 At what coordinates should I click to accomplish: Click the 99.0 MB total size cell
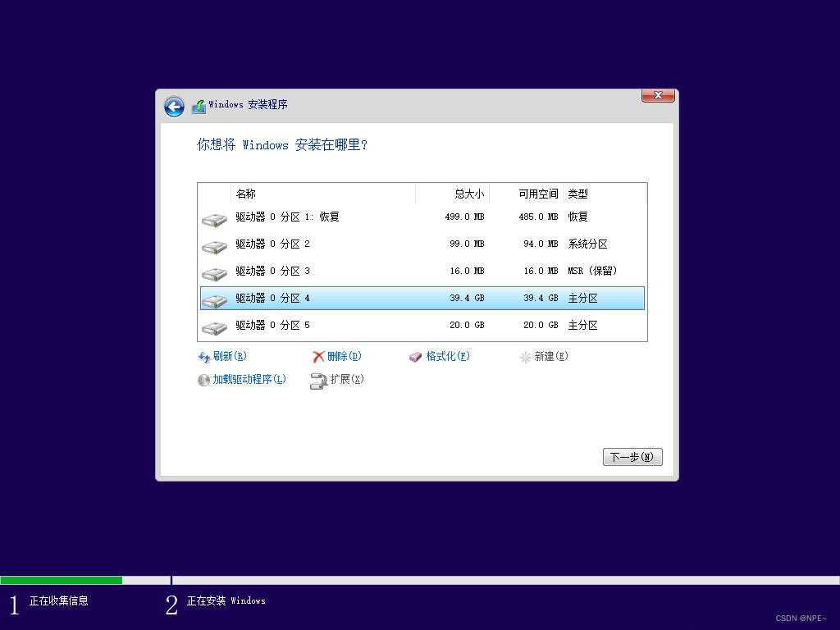click(467, 244)
